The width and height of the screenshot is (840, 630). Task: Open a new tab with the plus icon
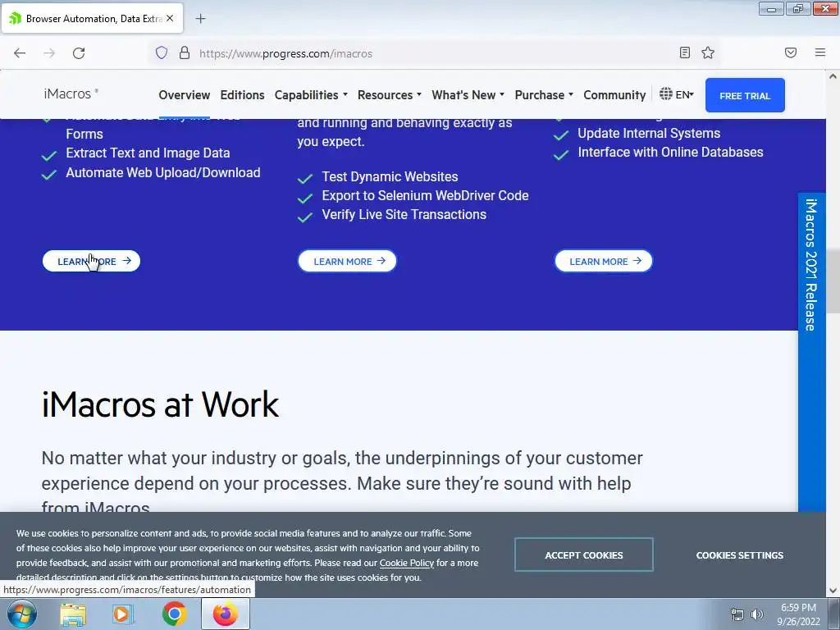[x=200, y=19]
